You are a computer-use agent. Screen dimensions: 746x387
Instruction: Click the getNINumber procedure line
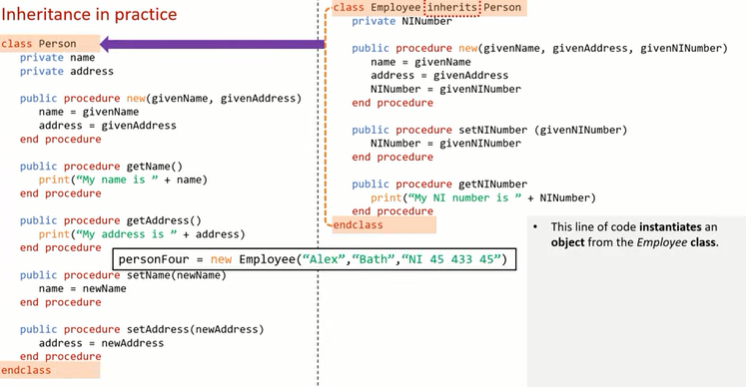click(440, 184)
